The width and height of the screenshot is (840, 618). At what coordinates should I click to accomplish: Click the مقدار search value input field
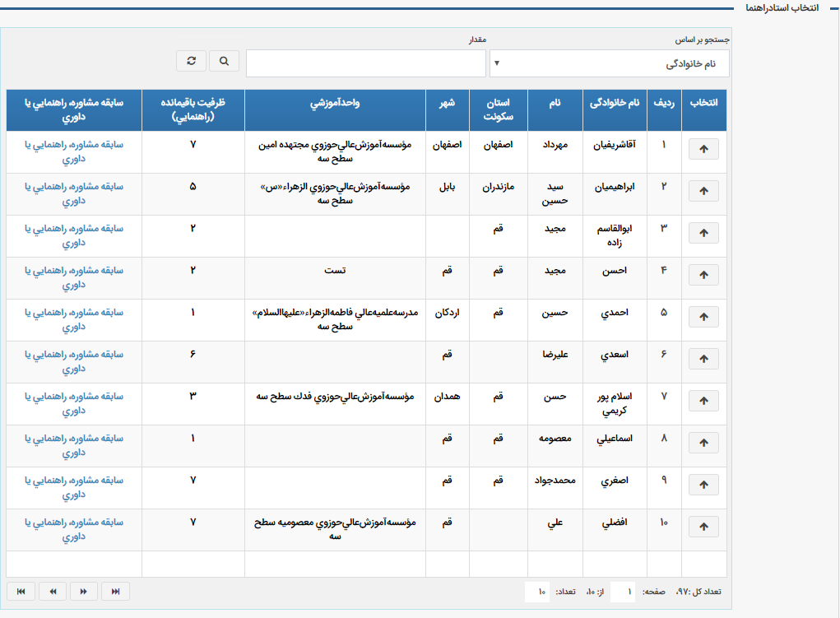coord(366,63)
